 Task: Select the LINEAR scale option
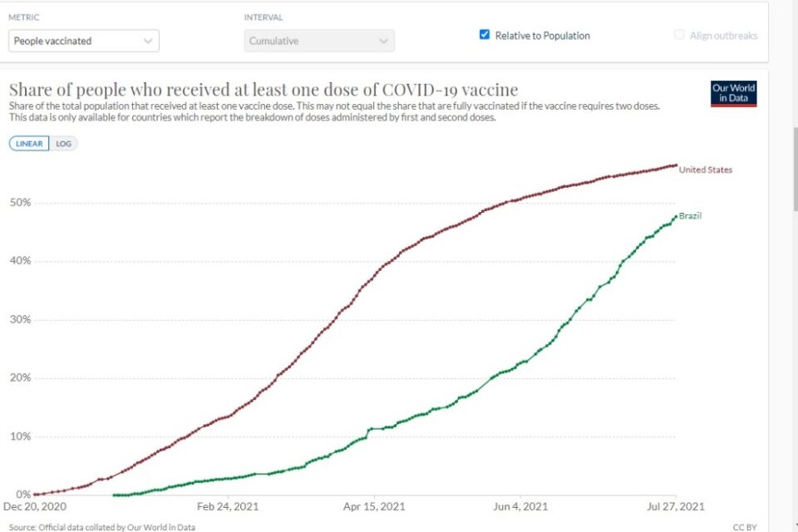(29, 144)
